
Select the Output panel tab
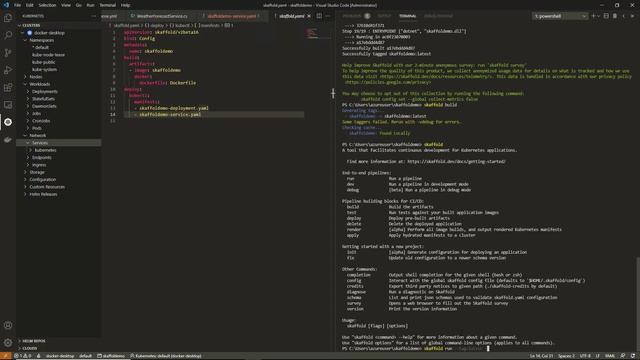(384, 16)
